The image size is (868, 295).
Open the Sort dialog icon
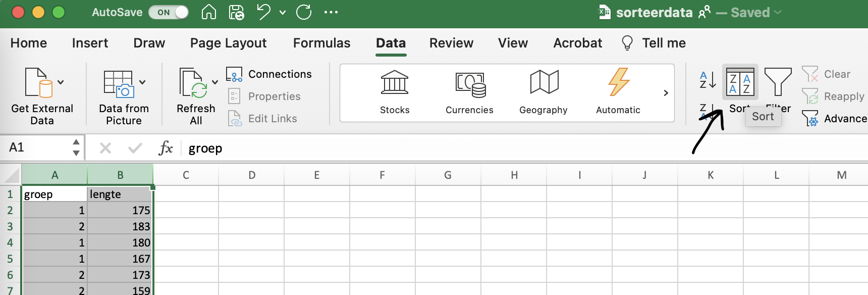740,82
